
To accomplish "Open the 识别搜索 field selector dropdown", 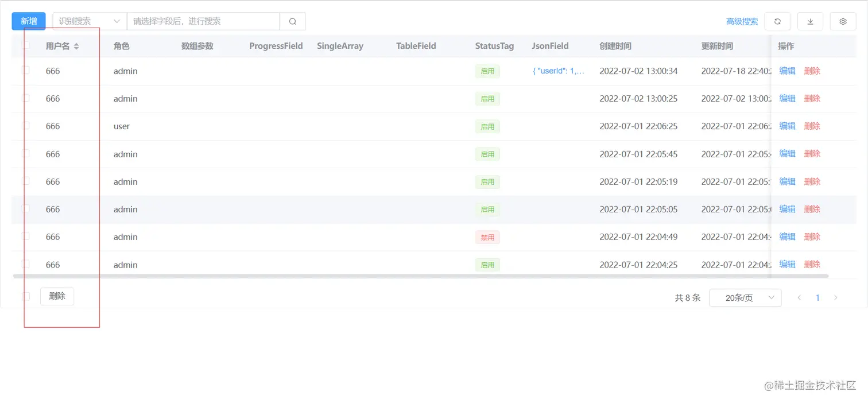I will 90,21.
